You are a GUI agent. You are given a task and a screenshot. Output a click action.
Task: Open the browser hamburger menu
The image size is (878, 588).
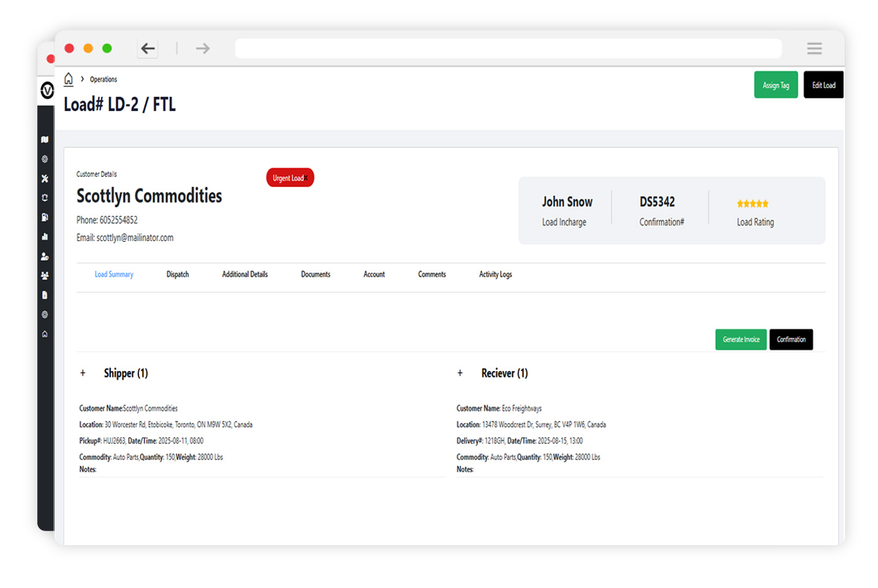814,48
